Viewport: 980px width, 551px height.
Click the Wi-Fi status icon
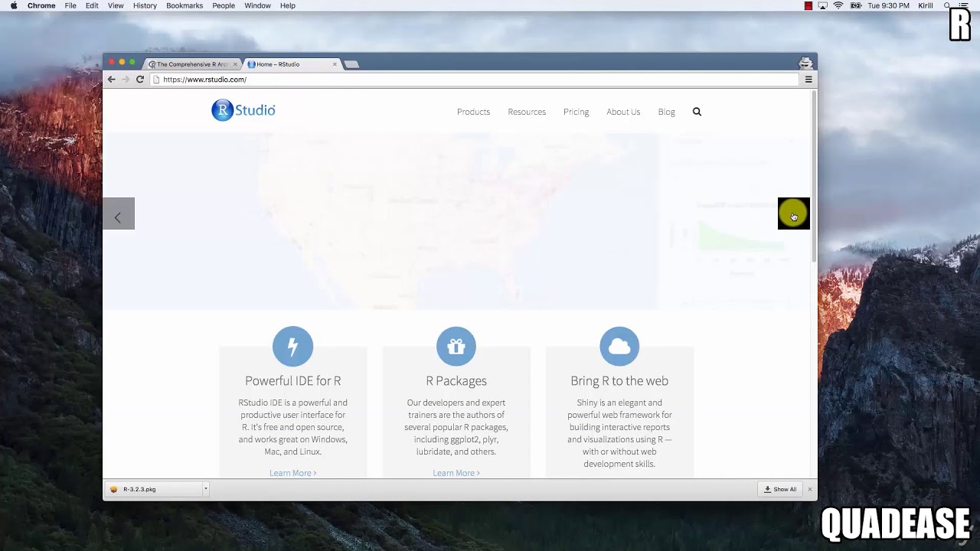pos(838,5)
